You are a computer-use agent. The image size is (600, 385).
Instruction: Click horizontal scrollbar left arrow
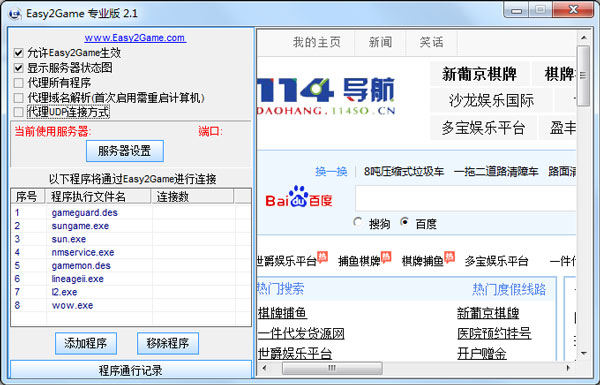pos(264,368)
